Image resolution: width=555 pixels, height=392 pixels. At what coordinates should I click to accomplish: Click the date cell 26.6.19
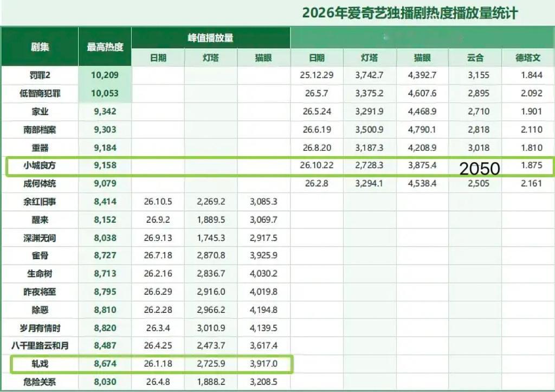point(317,130)
